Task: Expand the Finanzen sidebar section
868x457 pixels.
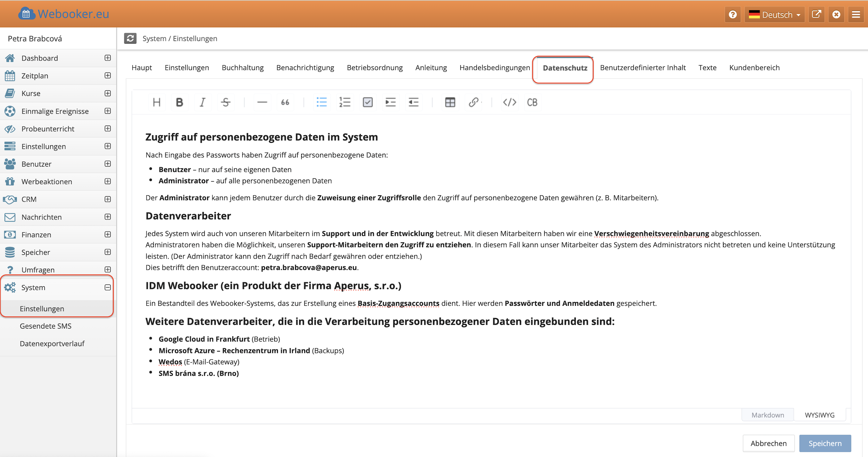Action: click(x=108, y=234)
